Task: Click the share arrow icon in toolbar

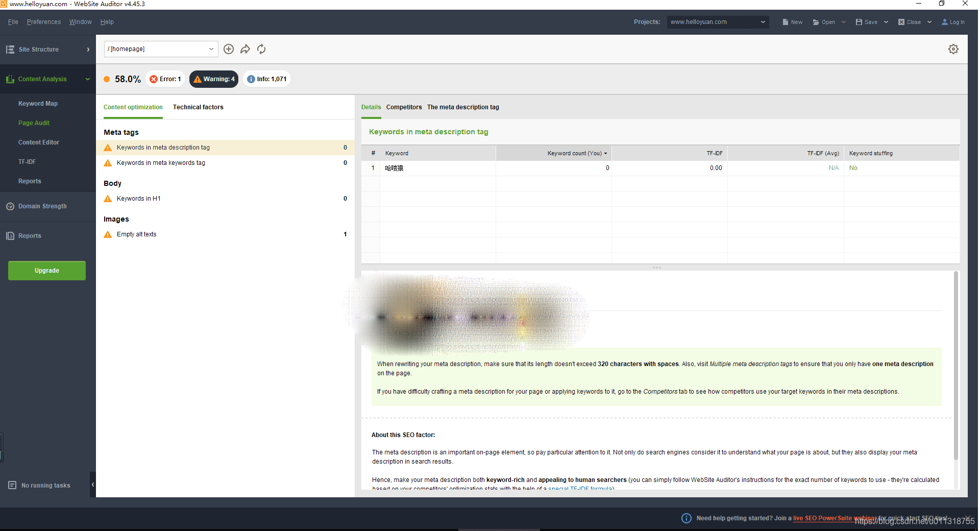Action: (x=245, y=49)
